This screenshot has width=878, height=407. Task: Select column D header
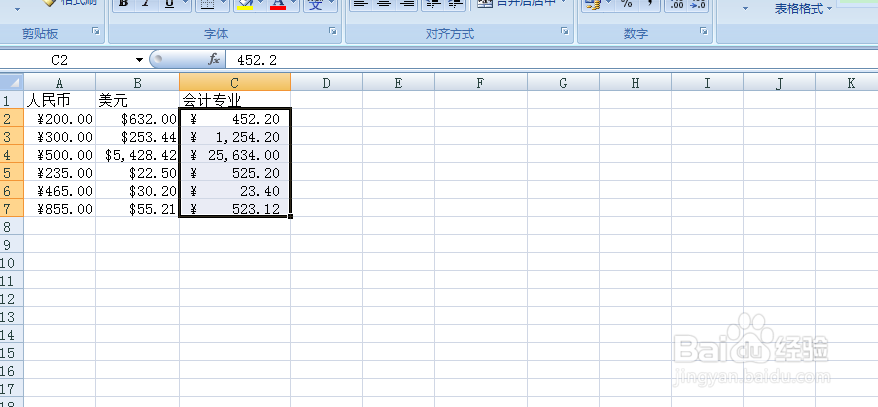(326, 83)
